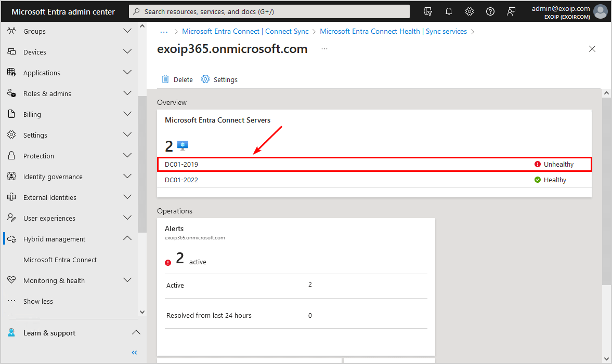Image resolution: width=612 pixels, height=364 pixels.
Task: Open the DC01-2019 server row
Action: (x=374, y=164)
